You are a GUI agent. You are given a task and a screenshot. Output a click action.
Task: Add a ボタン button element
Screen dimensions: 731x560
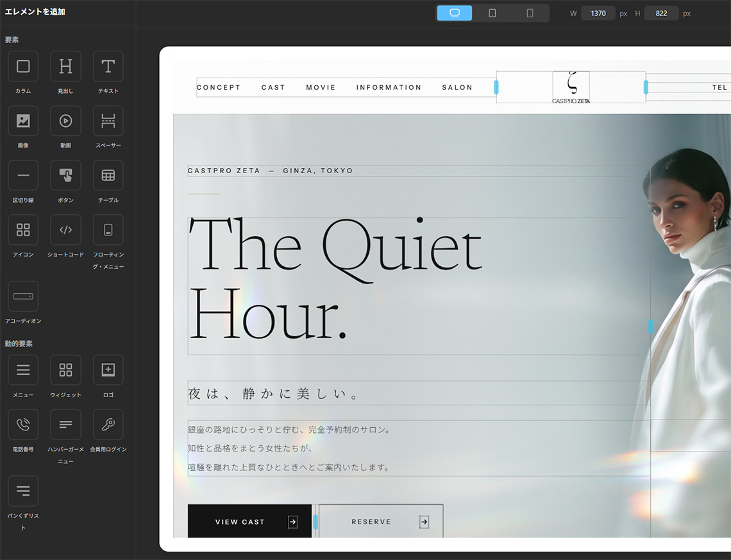coord(66,175)
